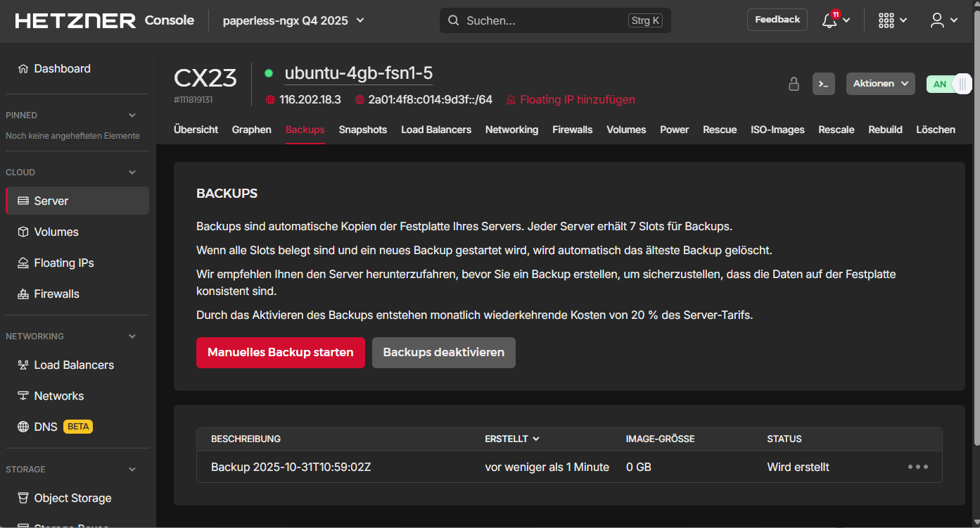Open the project selector paperless-ngx Q4 2025
This screenshot has width=980, height=528.
pyautogui.click(x=293, y=20)
